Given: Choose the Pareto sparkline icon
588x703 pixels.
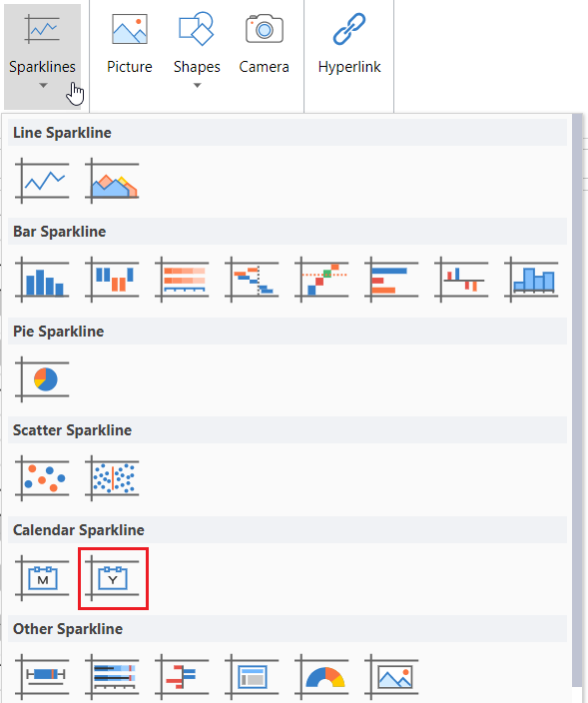Looking at the screenshot, I should 322,280.
